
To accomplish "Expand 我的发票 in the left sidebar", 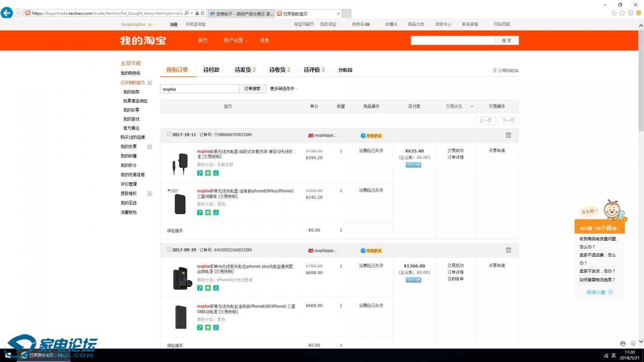I will pyautogui.click(x=150, y=146).
